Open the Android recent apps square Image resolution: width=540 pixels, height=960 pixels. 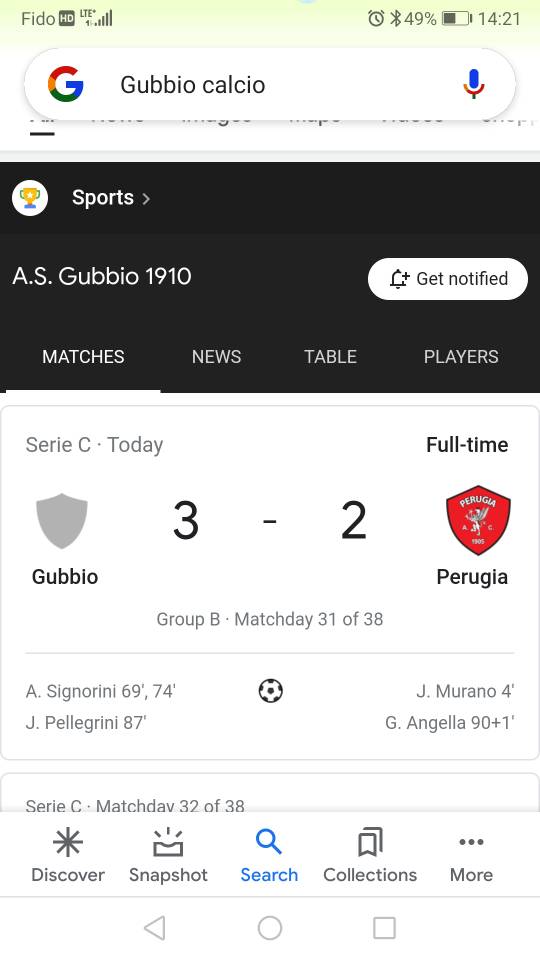click(384, 928)
